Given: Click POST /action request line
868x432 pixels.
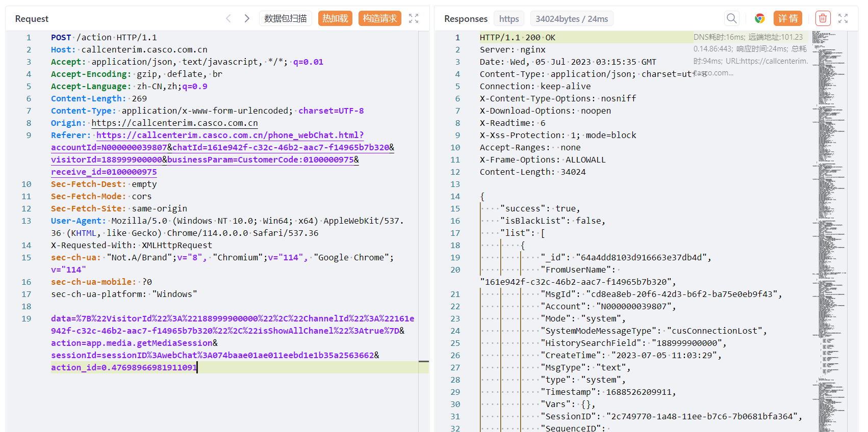Looking at the screenshot, I should point(104,37).
